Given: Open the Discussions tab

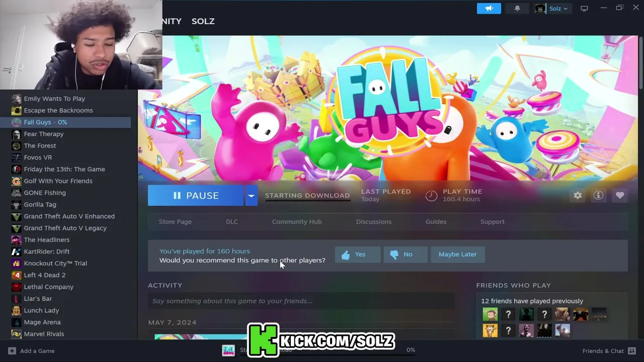Looking at the screenshot, I should pos(373,222).
